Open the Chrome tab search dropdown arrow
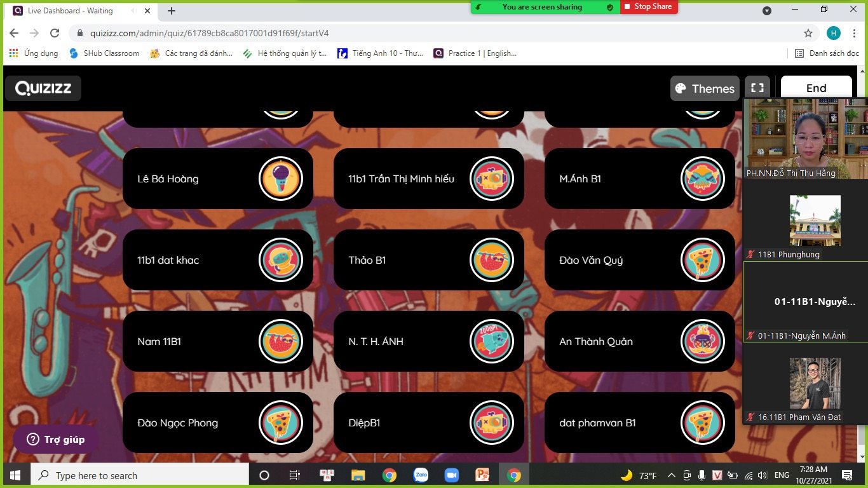The width and height of the screenshot is (868, 488). click(767, 11)
